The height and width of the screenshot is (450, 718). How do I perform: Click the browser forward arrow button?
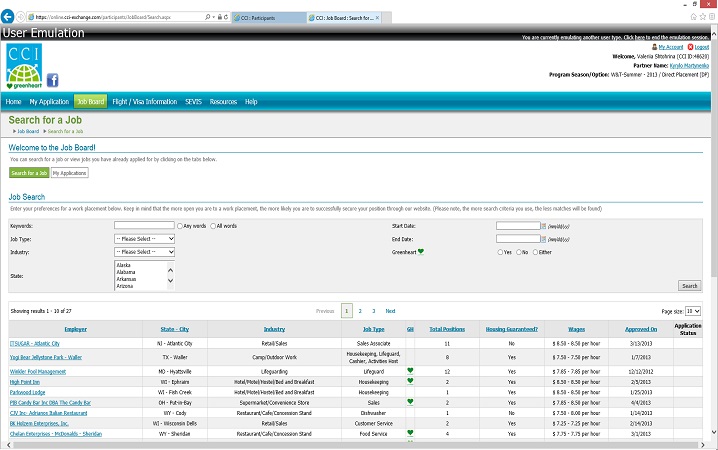pos(21,17)
